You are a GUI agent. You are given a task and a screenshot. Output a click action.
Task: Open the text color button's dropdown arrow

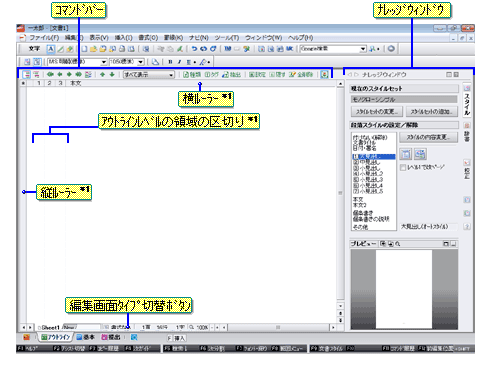click(x=209, y=62)
